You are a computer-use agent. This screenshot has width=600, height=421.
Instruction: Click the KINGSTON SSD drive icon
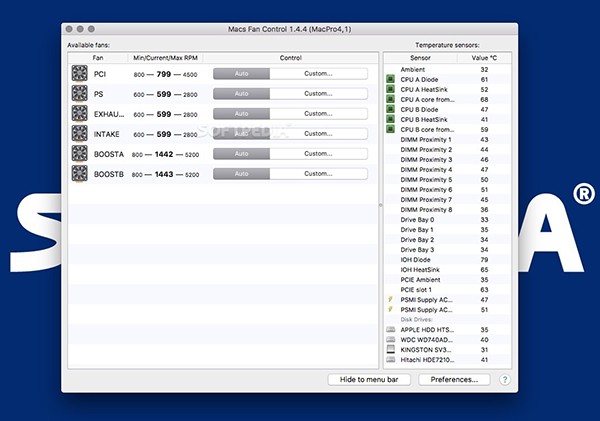pyautogui.click(x=391, y=349)
